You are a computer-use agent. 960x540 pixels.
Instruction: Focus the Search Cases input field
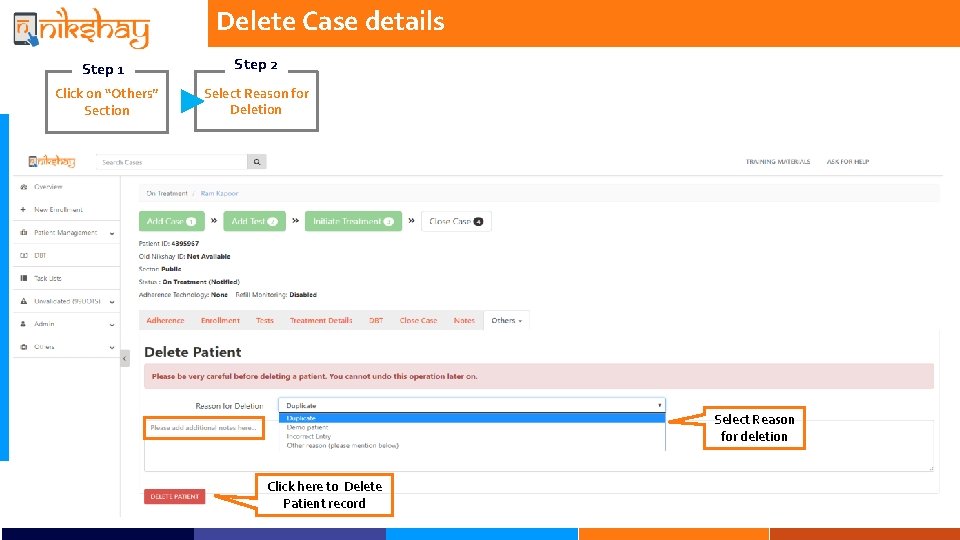tap(171, 162)
